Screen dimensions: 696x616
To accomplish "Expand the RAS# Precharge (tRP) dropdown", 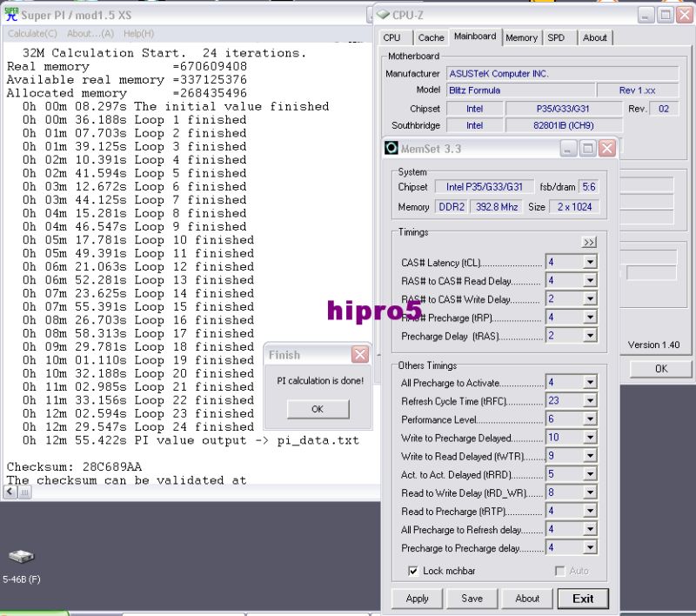I will (590, 318).
